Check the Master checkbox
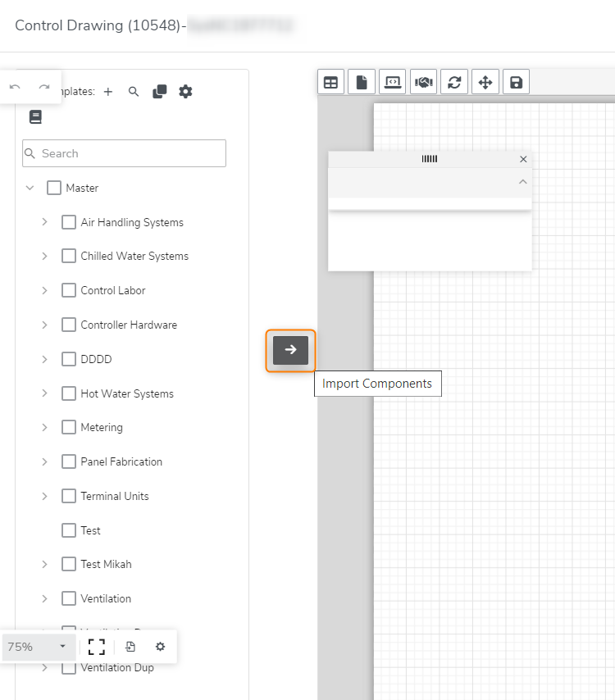The width and height of the screenshot is (615, 700). [54, 188]
